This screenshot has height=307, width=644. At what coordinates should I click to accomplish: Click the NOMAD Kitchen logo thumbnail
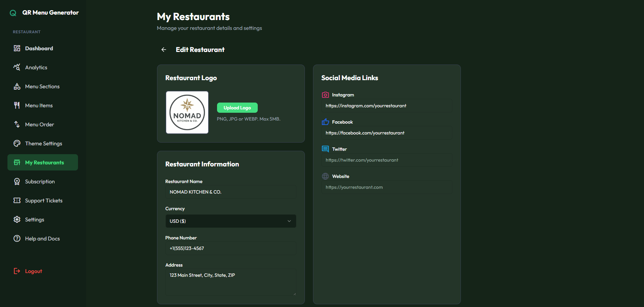click(187, 112)
